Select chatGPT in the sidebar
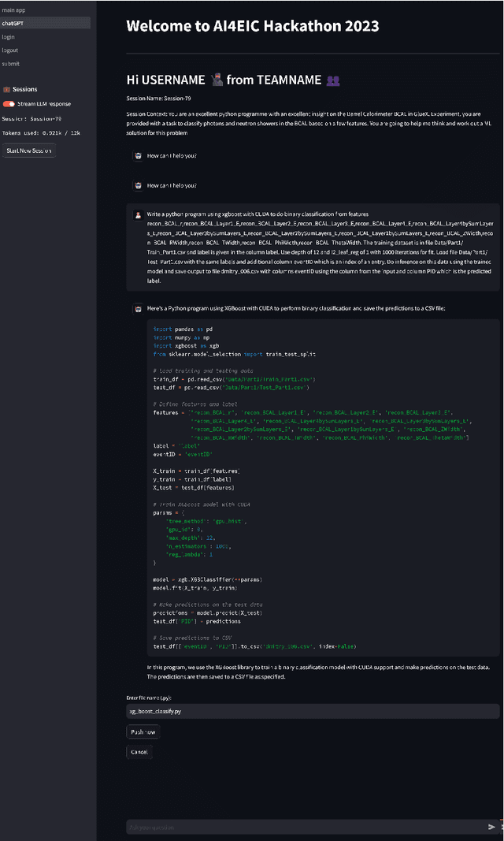The height and width of the screenshot is (841, 504). pos(13,24)
